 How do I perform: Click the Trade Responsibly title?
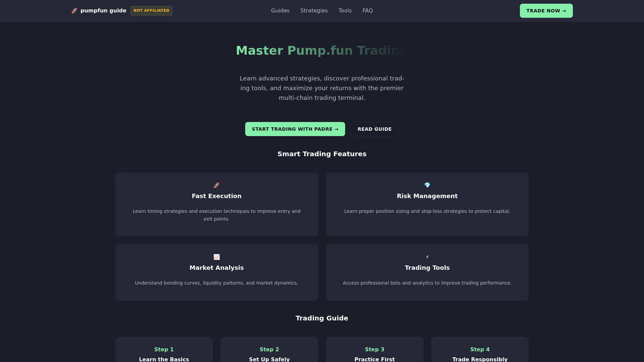click(x=480, y=359)
